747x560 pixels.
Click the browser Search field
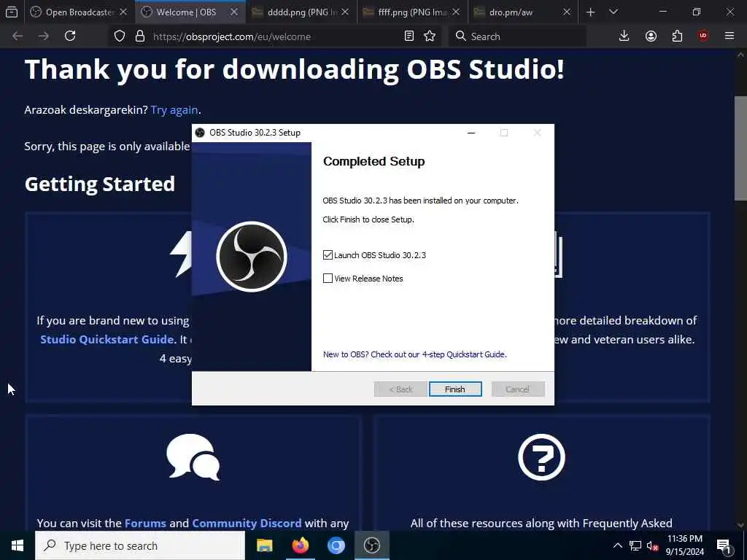tap(517, 36)
